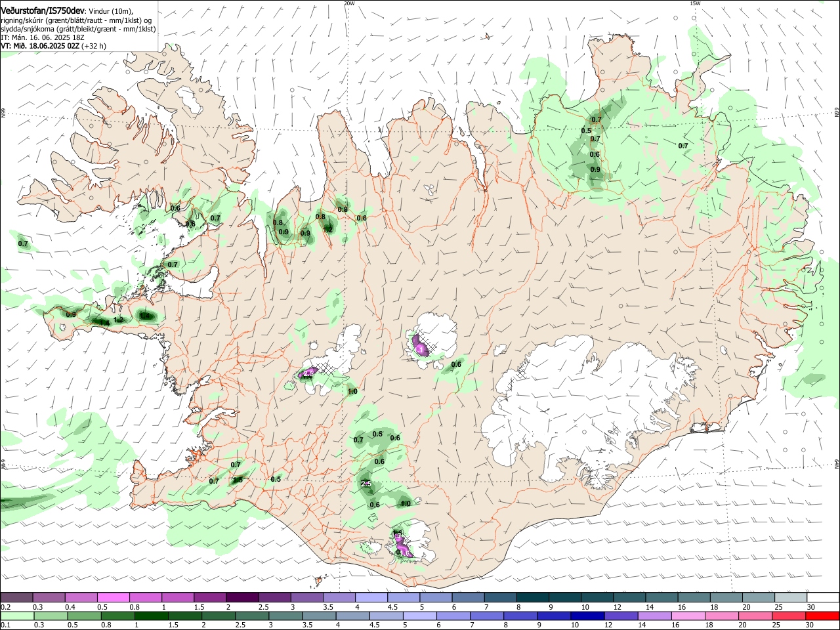Viewport: 840px width, 630px height.
Task: Click the Veðurstofan/IS750dev title text
Action: tap(43, 11)
